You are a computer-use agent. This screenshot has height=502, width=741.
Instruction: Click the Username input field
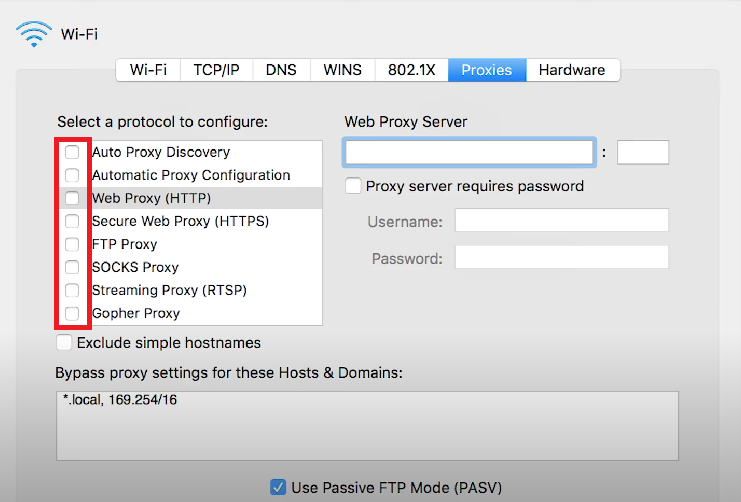coord(562,220)
